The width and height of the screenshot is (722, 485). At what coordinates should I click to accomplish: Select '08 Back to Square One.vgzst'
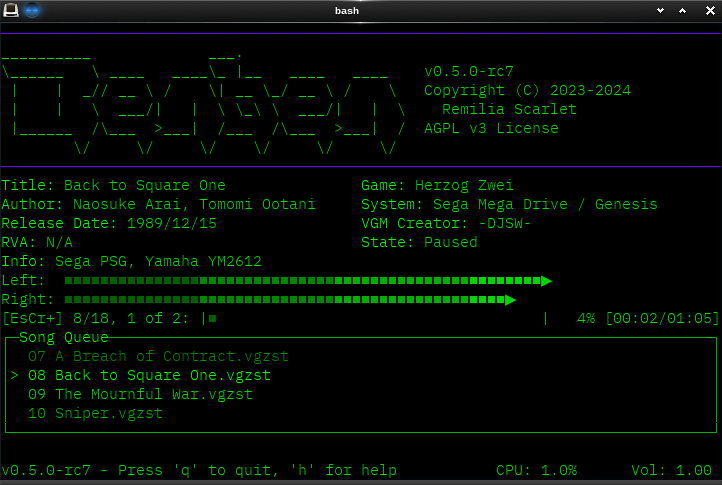(149, 375)
